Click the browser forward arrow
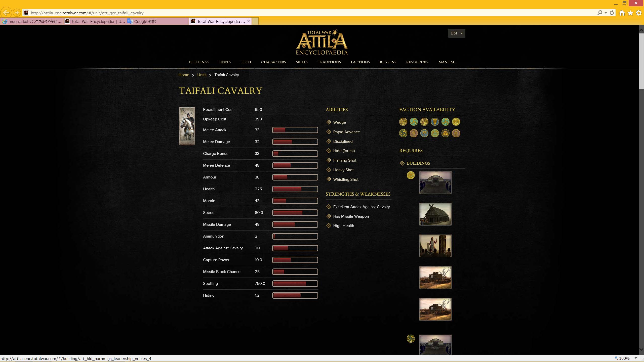 point(17,13)
